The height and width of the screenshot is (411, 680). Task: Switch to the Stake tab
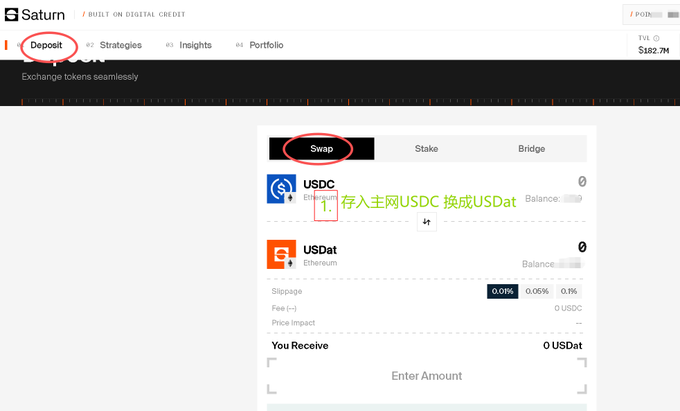(x=426, y=149)
